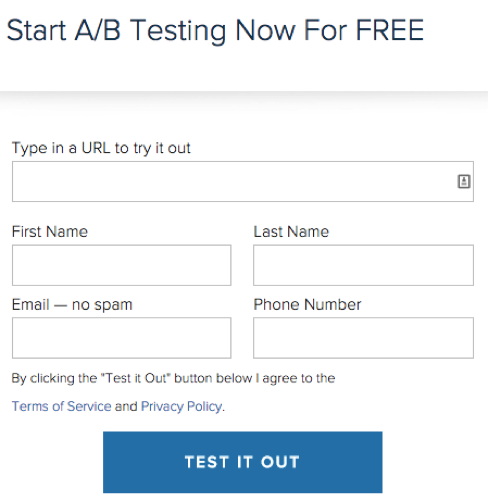The height and width of the screenshot is (497, 488).
Task: Click the sentence beginning 'By clicking the'
Action: click(173, 379)
